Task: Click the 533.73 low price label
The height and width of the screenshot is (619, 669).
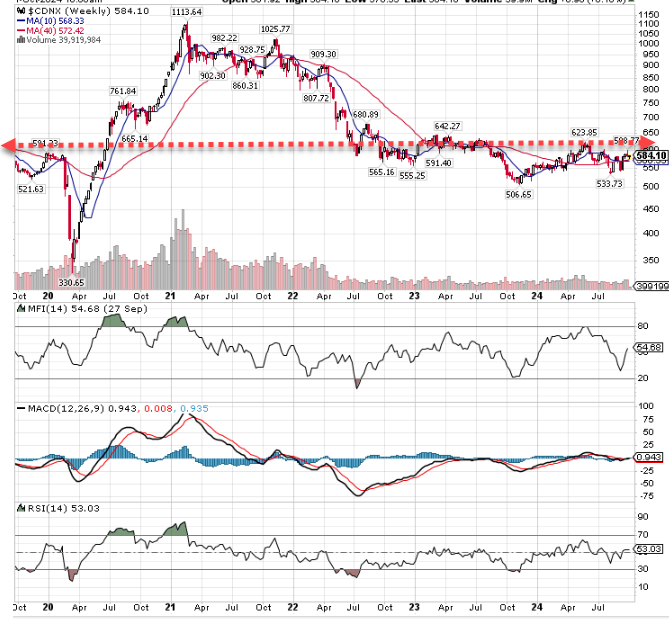Action: click(609, 184)
